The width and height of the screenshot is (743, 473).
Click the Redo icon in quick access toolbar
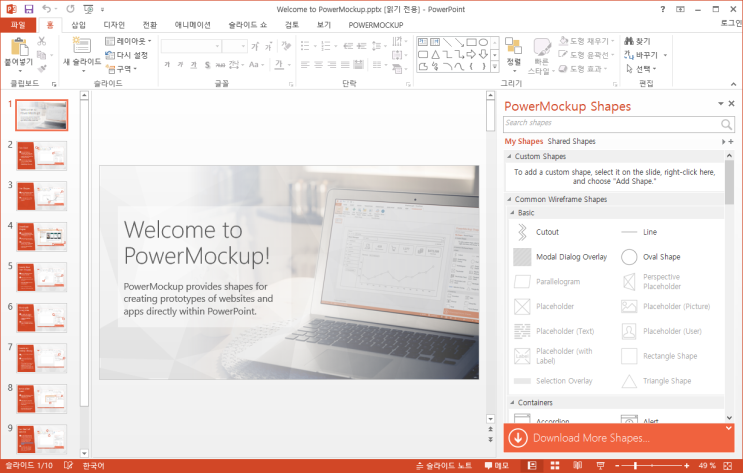(x=70, y=9)
